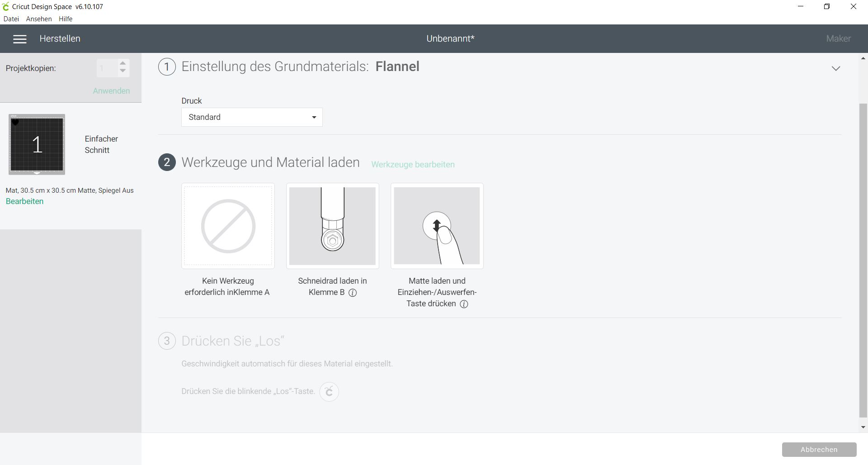Viewport: 868px width, 465px height.
Task: Open the hamburger menu next to Herstellen
Action: tap(19, 39)
